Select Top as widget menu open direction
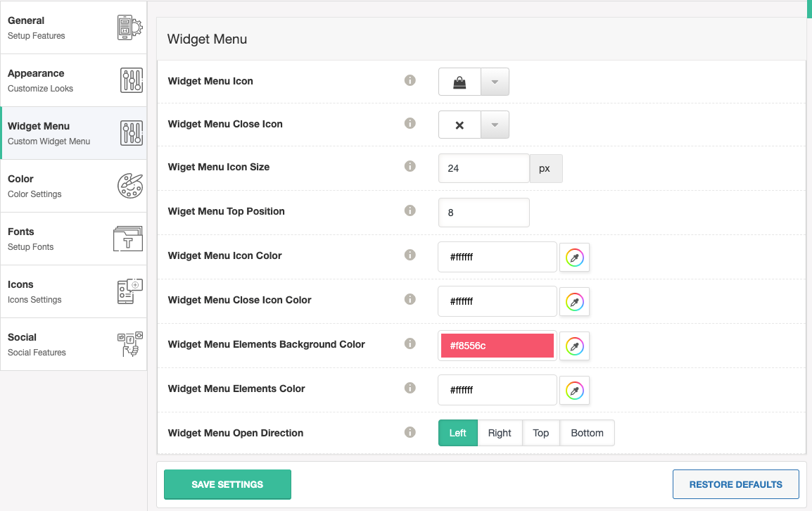 (x=540, y=432)
